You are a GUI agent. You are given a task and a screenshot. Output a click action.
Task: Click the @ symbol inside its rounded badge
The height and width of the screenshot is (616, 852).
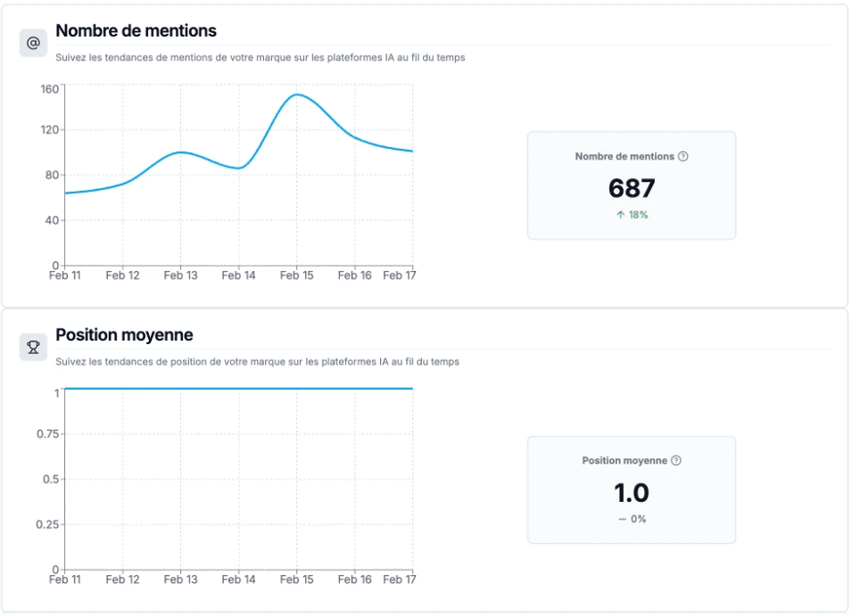coord(33,42)
